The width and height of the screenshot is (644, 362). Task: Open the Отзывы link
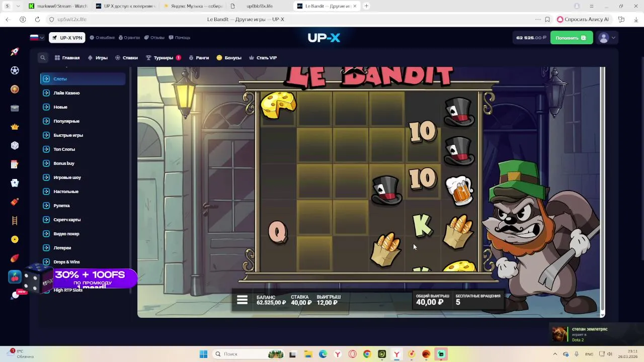click(x=154, y=38)
